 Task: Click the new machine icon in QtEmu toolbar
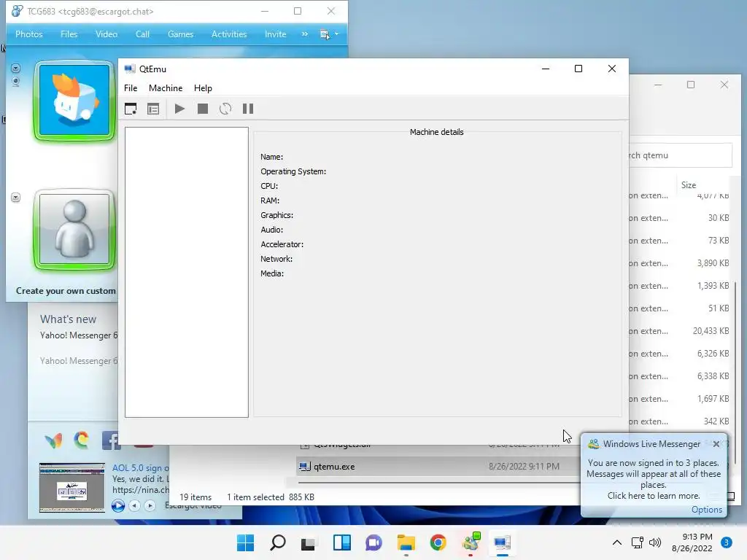click(x=131, y=109)
